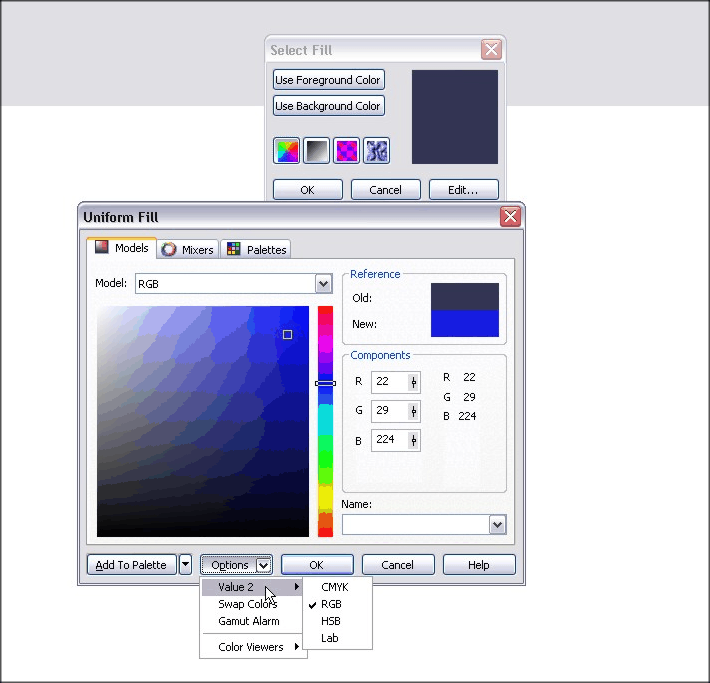Image resolution: width=710 pixels, height=683 pixels.
Task: Select the Uniform fill icon
Action: tap(286, 151)
